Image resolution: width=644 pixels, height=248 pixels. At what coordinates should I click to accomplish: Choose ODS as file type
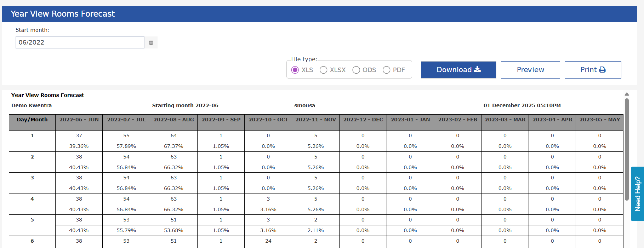[356, 70]
